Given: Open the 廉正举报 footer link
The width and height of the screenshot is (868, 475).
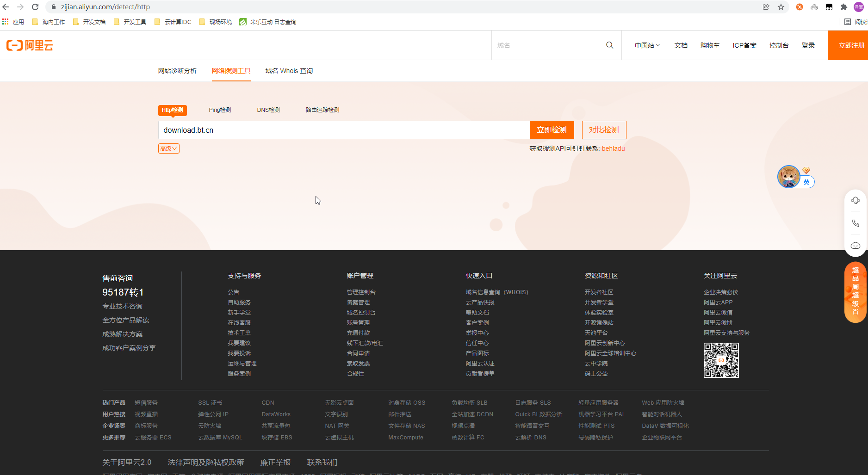Looking at the screenshot, I should tap(276, 463).
